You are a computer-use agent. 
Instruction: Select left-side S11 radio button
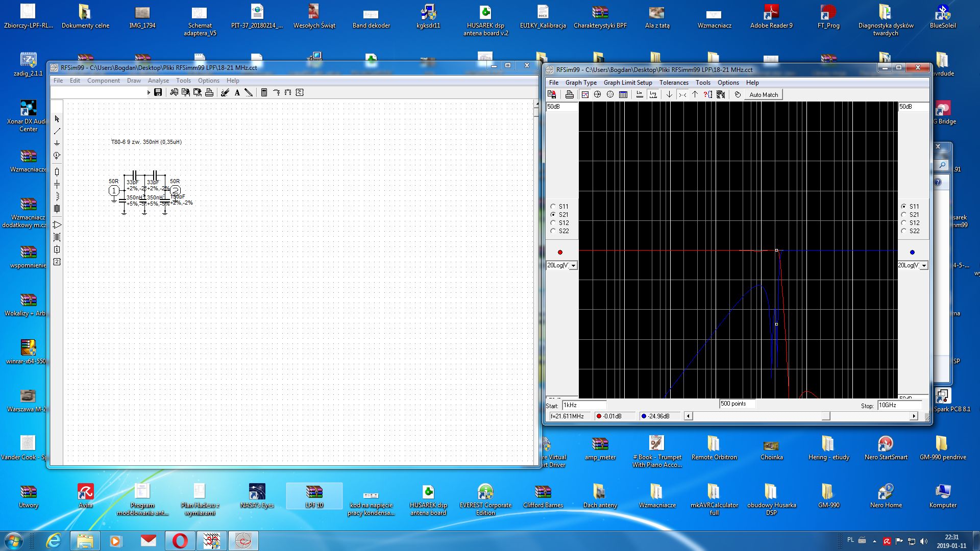553,207
